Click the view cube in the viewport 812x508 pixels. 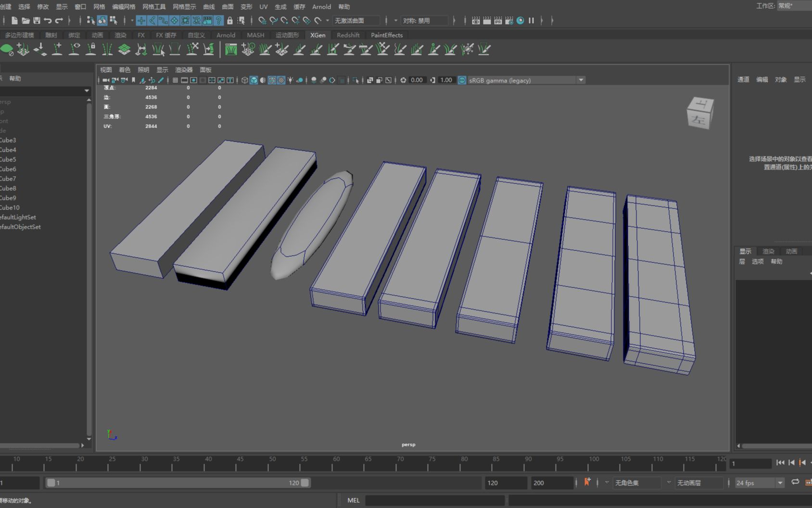pyautogui.click(x=700, y=113)
